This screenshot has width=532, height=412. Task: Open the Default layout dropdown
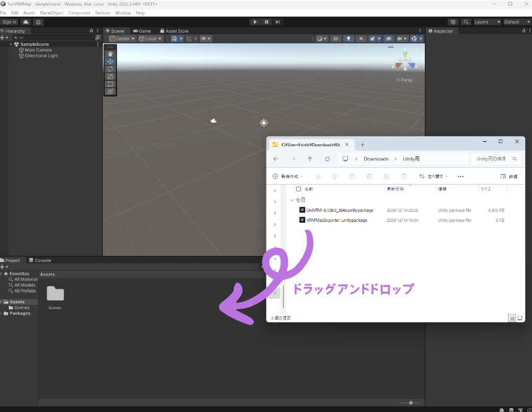(x=517, y=22)
